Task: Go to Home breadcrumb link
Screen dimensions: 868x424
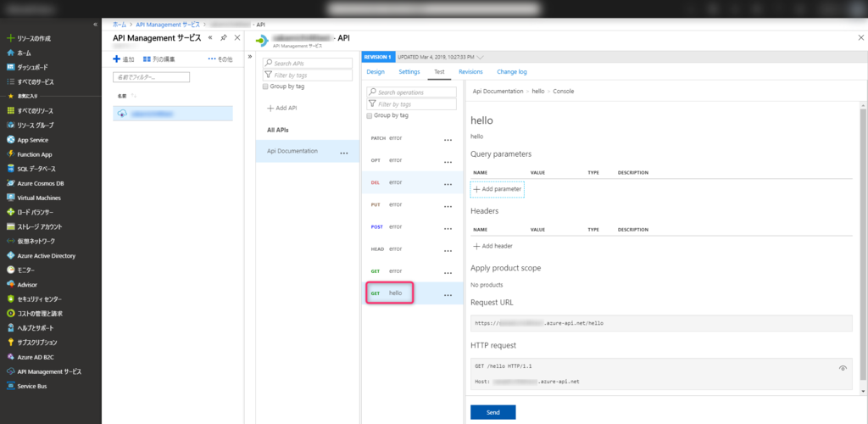Action: pyautogui.click(x=119, y=25)
